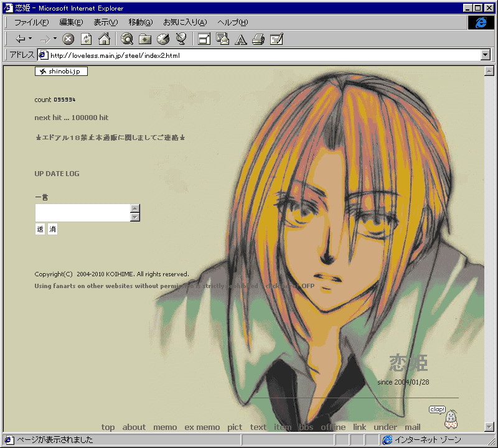Click the Edit page toolbar icon
Image resolution: width=498 pixels, height=448 pixels.
click(x=276, y=39)
